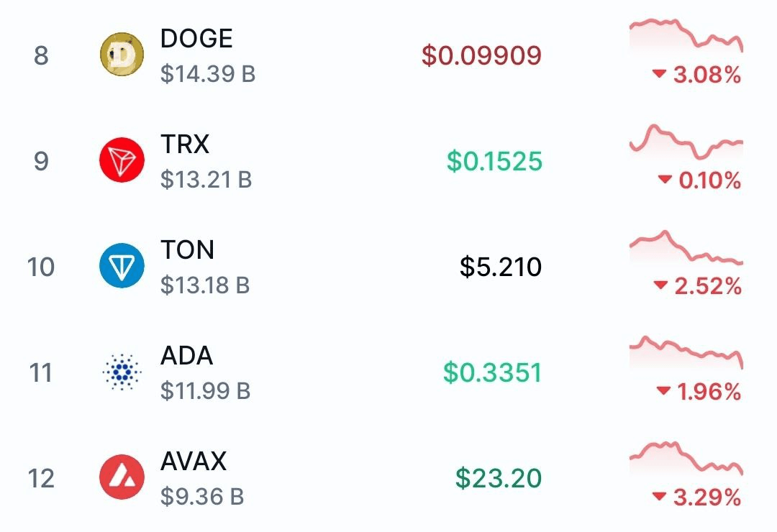Image resolution: width=777 pixels, height=532 pixels.
Task: Click the DOGE down-arrow change indicator
Action: (658, 74)
